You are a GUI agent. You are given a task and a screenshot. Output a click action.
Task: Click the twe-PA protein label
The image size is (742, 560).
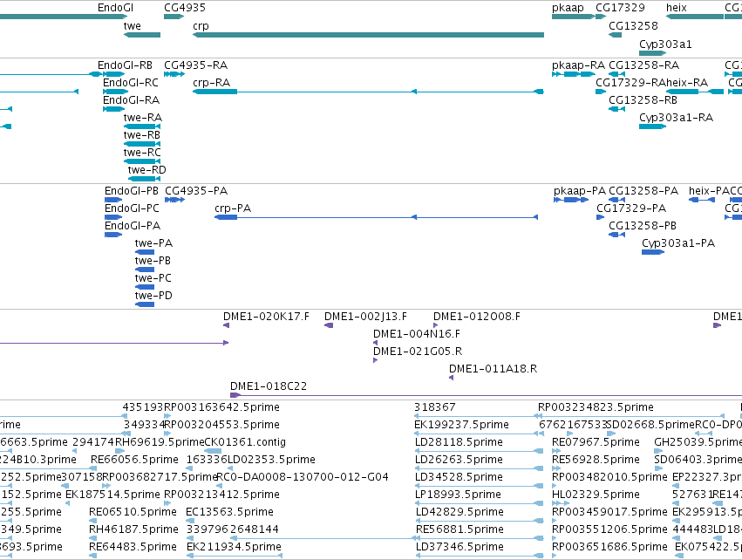[x=153, y=243]
